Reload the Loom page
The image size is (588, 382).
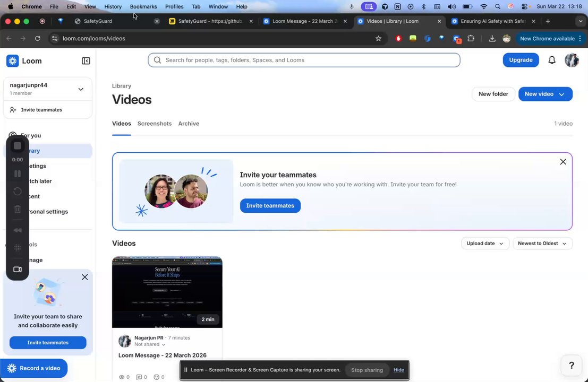click(38, 39)
